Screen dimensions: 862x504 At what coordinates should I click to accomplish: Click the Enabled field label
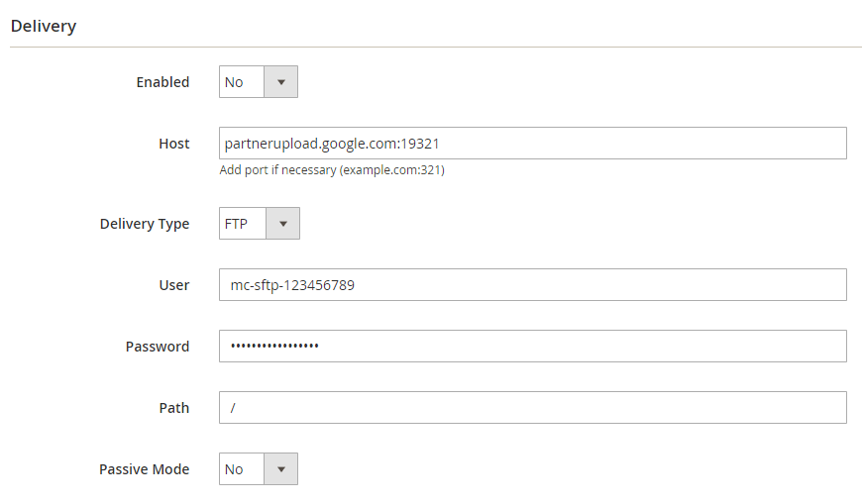tap(162, 82)
